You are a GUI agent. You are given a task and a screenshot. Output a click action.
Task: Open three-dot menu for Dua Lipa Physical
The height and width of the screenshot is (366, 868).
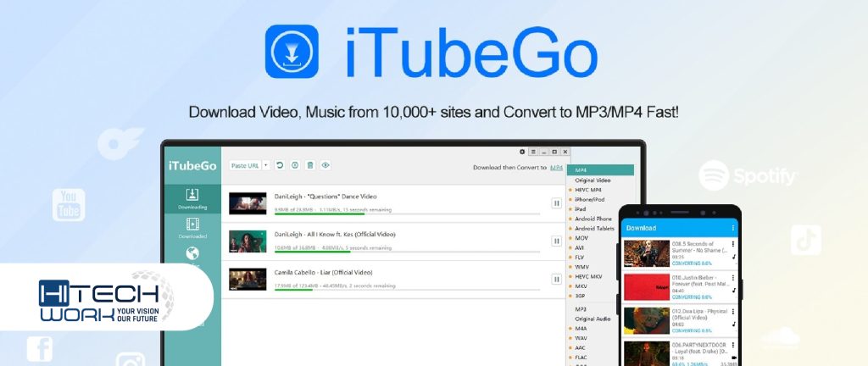tap(733, 311)
